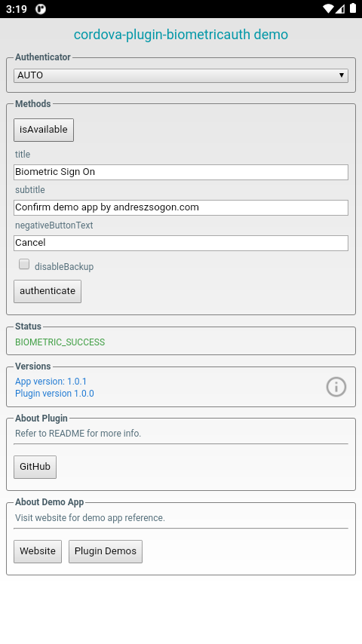Click the isAvailable button
The height and width of the screenshot is (644, 362).
coord(44,130)
